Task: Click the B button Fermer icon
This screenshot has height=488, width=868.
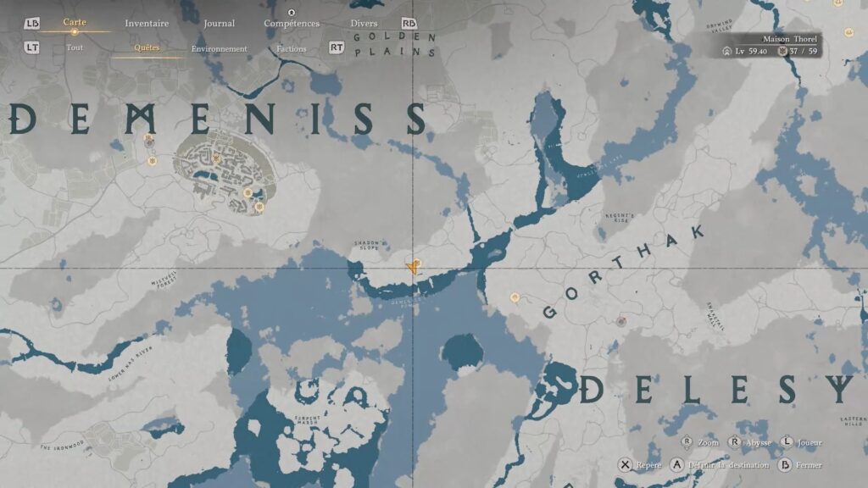Action: tap(785, 465)
